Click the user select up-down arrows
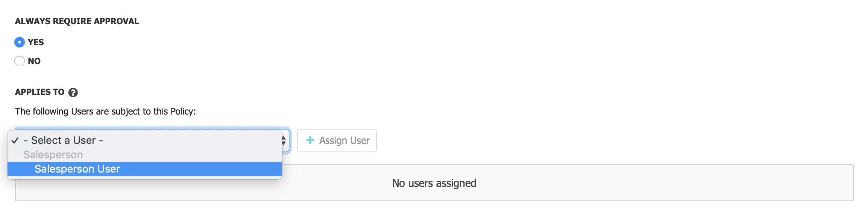This screenshot has width=868, height=217. tap(284, 141)
